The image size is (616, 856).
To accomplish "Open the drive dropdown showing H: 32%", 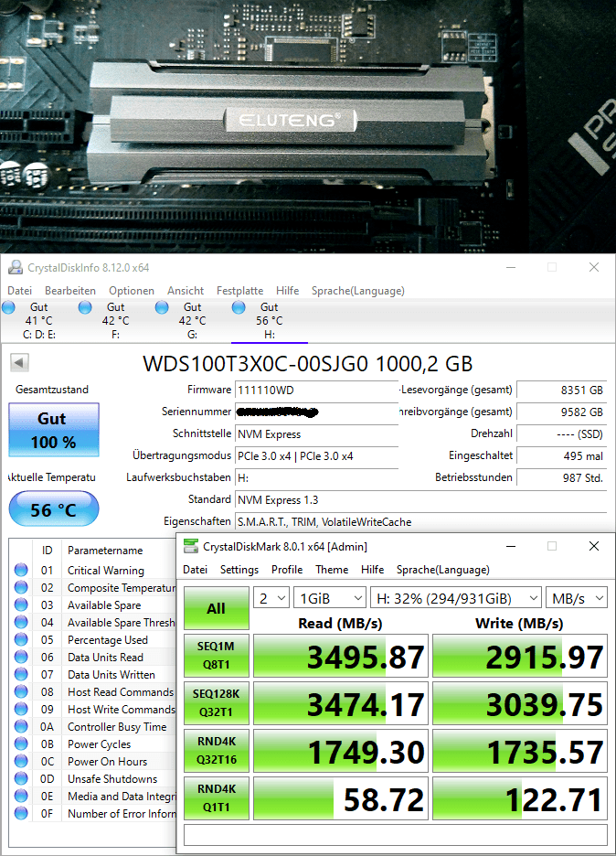I will [x=455, y=598].
